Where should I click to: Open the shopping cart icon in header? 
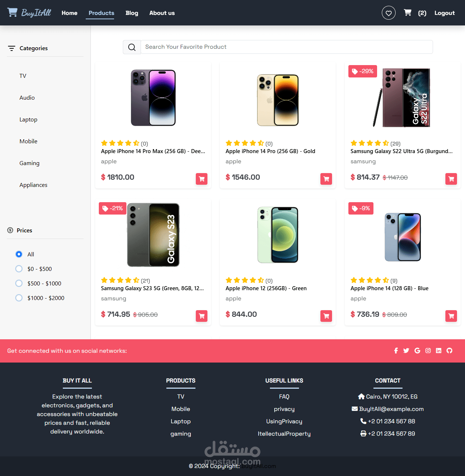408,13
